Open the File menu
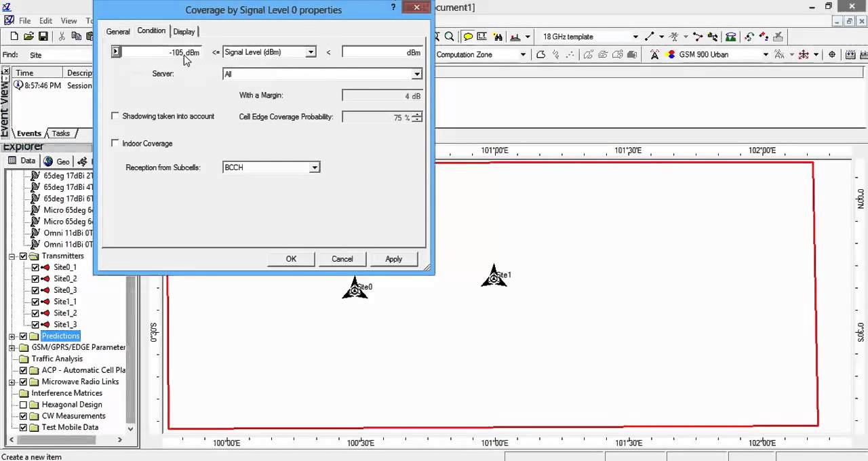This screenshot has height=461, width=868. coord(24,21)
